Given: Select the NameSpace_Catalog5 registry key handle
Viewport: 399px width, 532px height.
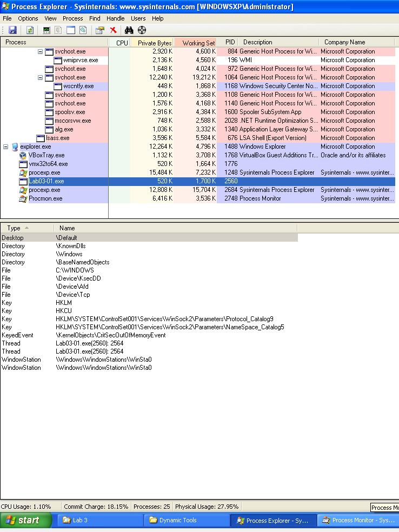Looking at the screenshot, I should 149,327.
